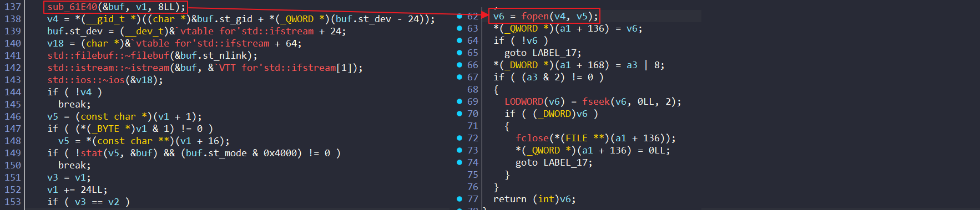Toggle breakpoint dot on line 62

click(x=459, y=16)
